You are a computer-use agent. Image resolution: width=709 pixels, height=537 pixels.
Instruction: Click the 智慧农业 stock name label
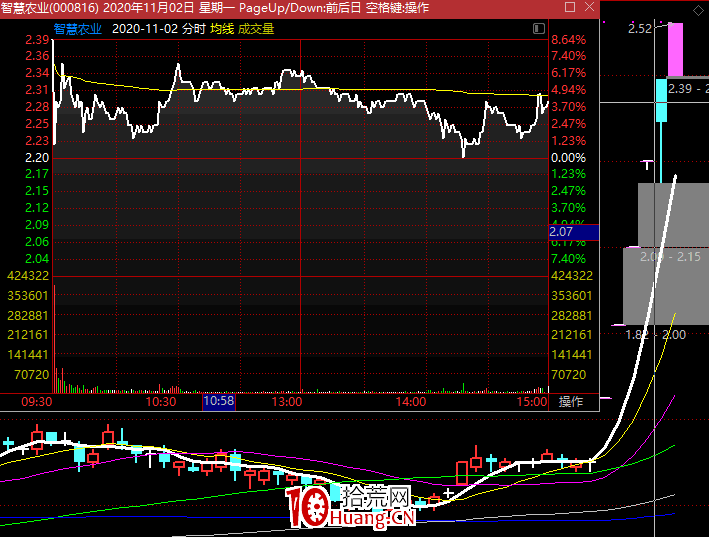[78, 29]
